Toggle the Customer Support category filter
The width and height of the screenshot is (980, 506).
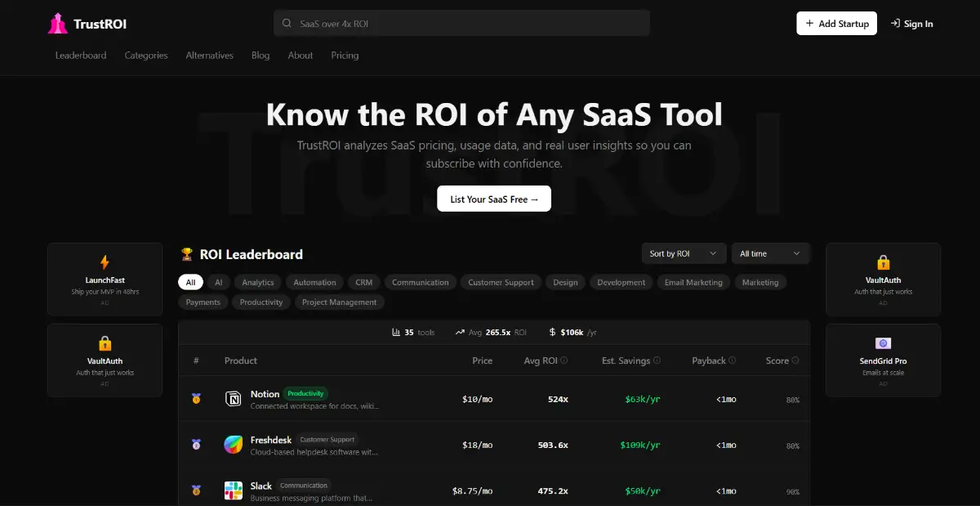(x=501, y=283)
